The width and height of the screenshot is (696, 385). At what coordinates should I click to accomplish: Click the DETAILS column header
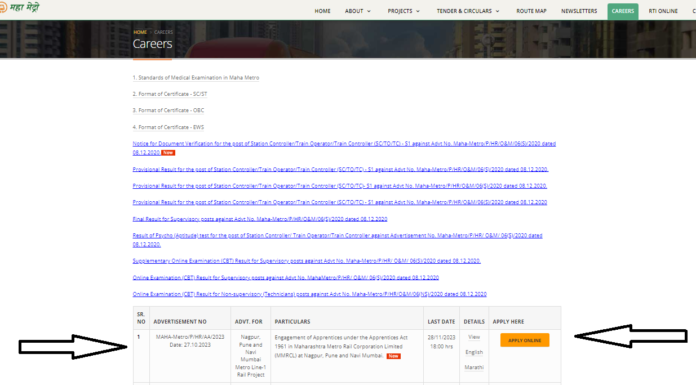point(474,321)
